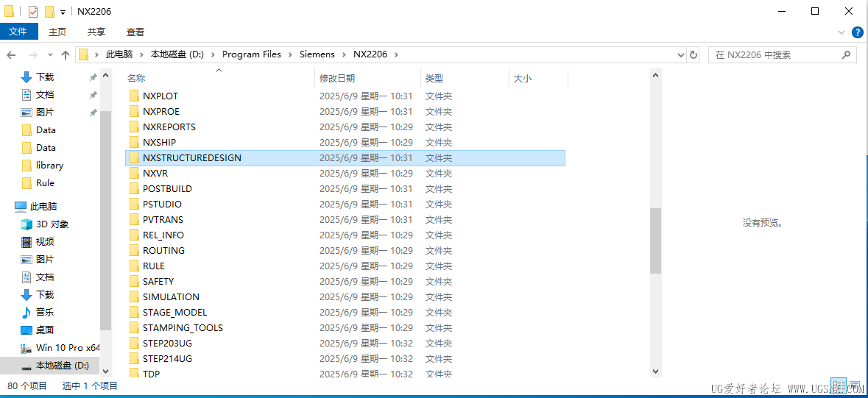Switch to the 主页 tab

pyautogui.click(x=57, y=32)
